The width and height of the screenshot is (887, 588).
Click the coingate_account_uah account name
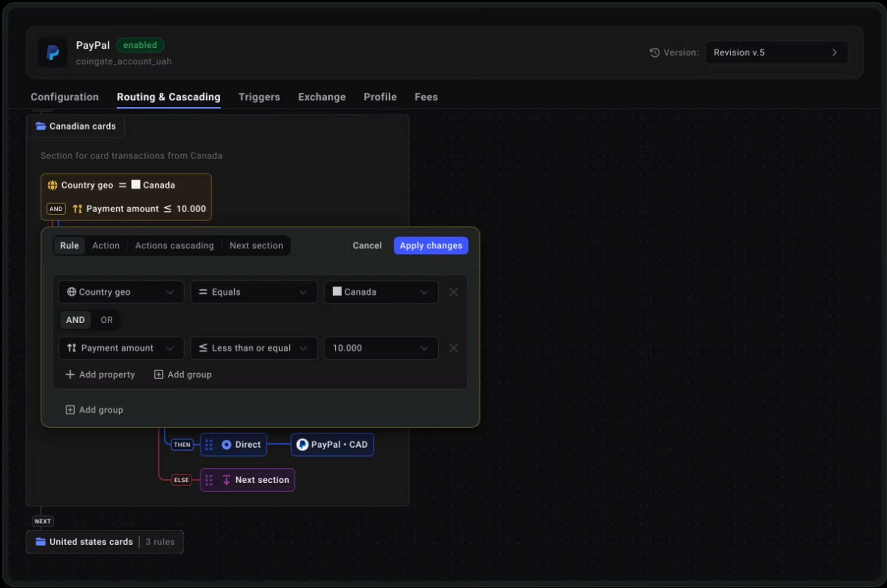(x=124, y=61)
